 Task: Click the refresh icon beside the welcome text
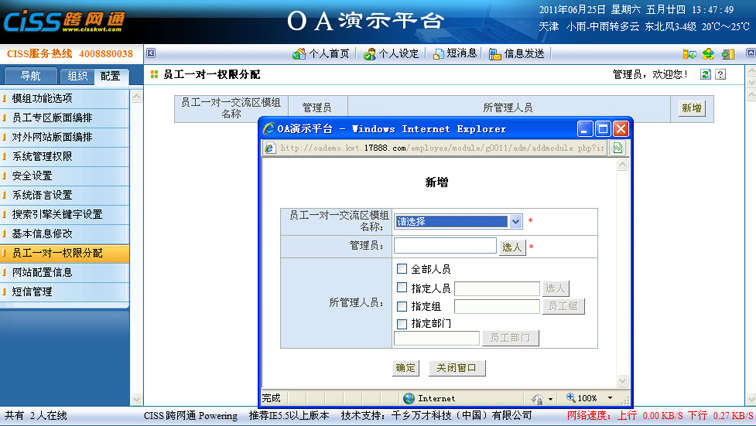706,75
